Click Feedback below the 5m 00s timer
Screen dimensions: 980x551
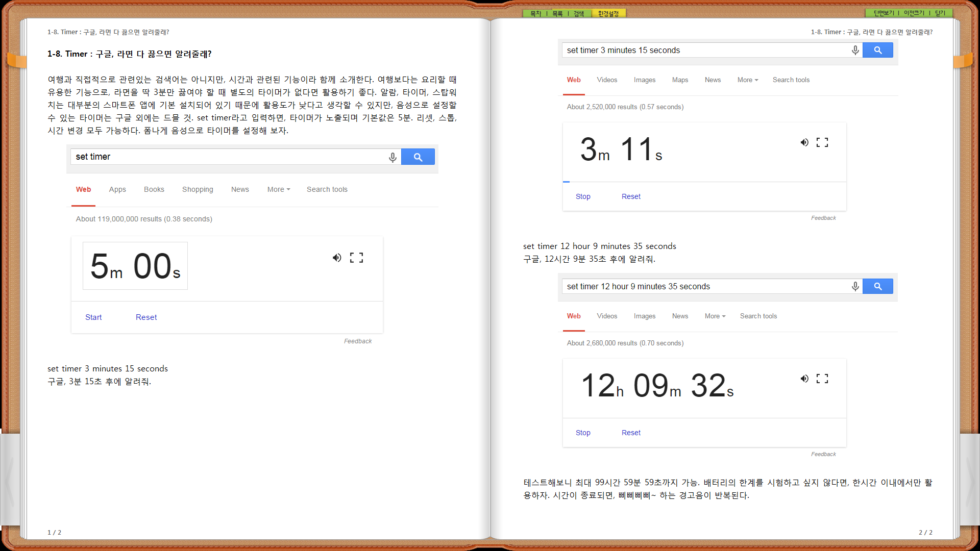tap(358, 341)
